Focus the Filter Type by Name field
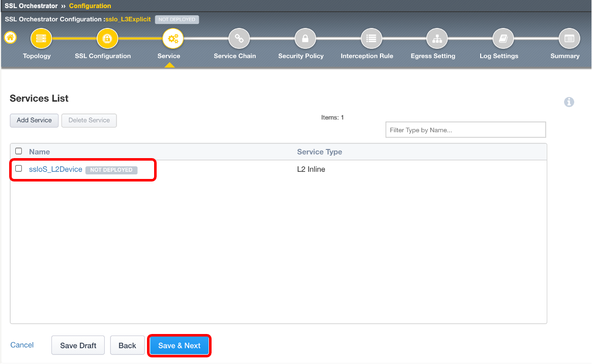 tap(465, 130)
